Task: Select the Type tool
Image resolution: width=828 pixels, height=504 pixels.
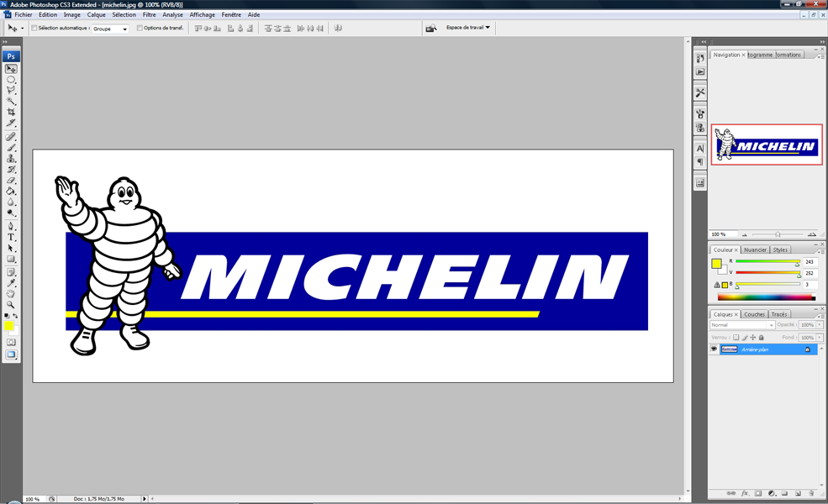Action: (x=11, y=238)
